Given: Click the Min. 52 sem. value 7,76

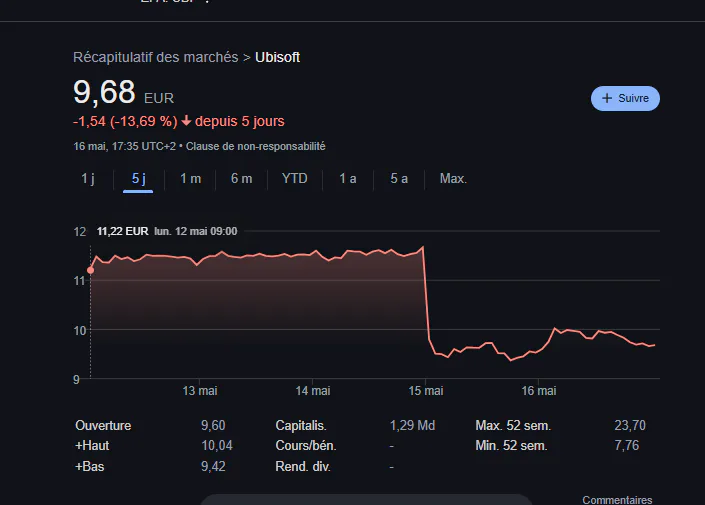Looking at the screenshot, I should coord(626,446).
